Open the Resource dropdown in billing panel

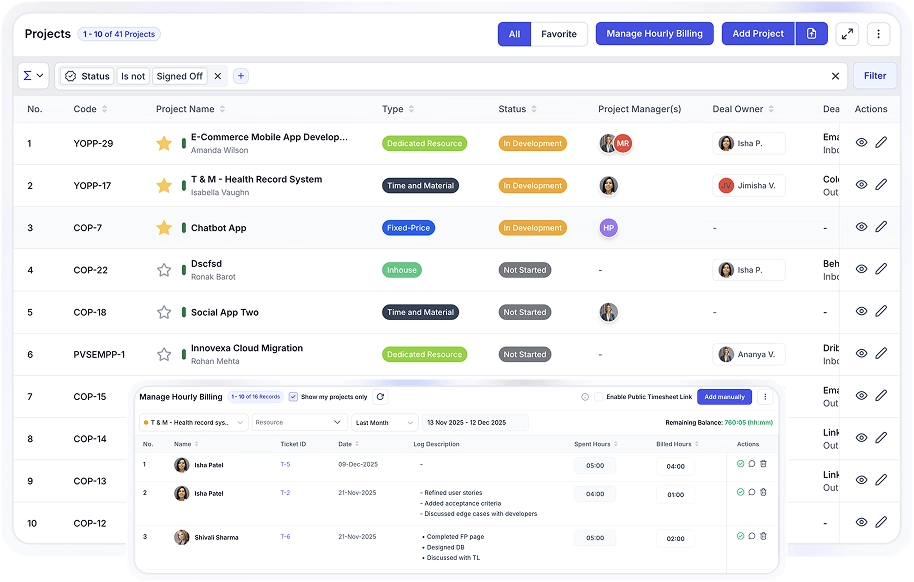[299, 423]
